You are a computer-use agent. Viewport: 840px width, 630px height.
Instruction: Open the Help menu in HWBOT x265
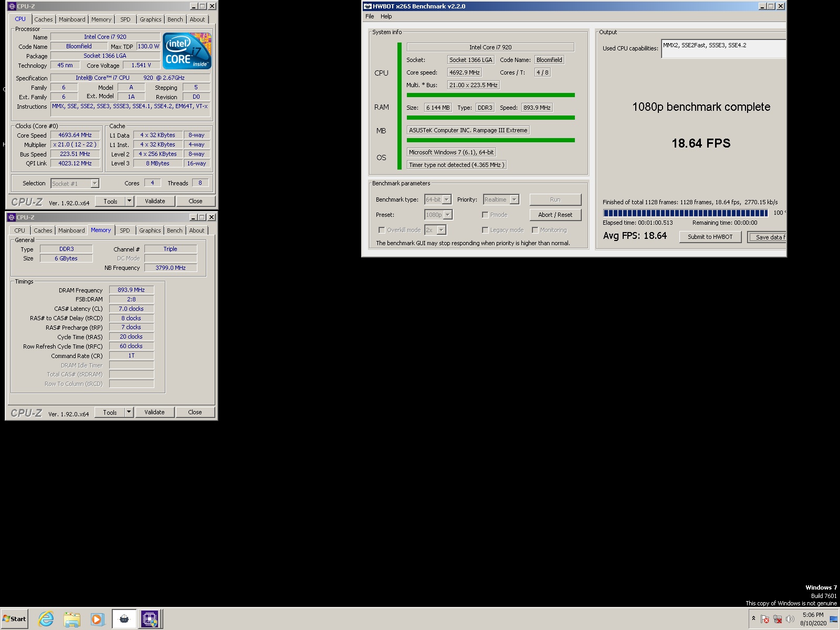(x=386, y=16)
